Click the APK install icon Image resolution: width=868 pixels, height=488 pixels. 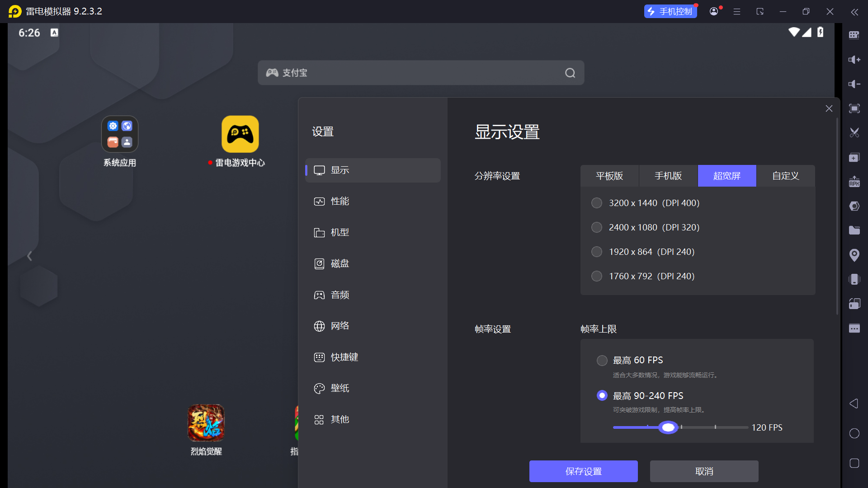click(x=854, y=182)
